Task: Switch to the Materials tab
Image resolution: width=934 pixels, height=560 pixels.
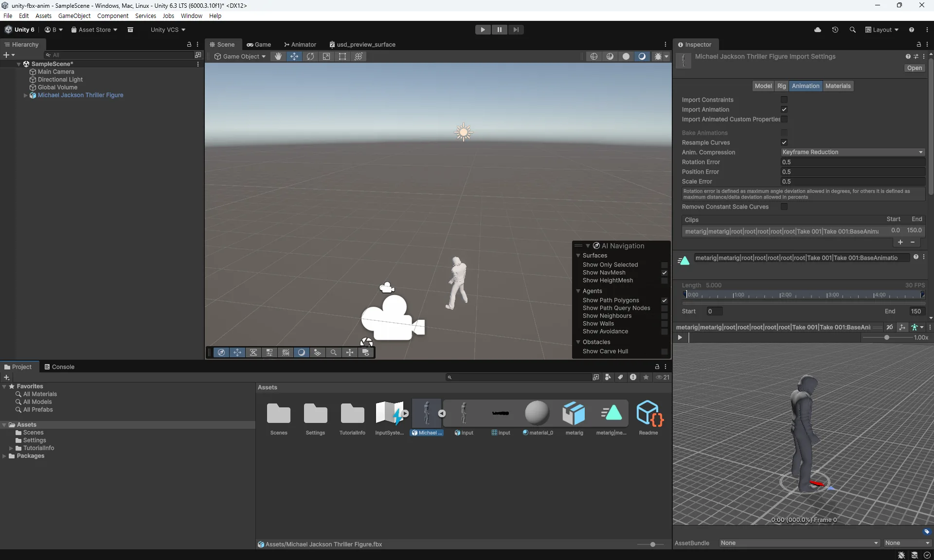Action: tap(838, 86)
